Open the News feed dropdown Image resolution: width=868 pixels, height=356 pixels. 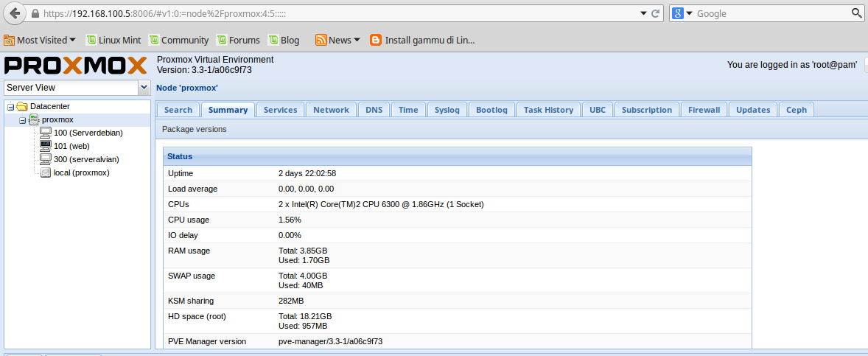coord(337,40)
